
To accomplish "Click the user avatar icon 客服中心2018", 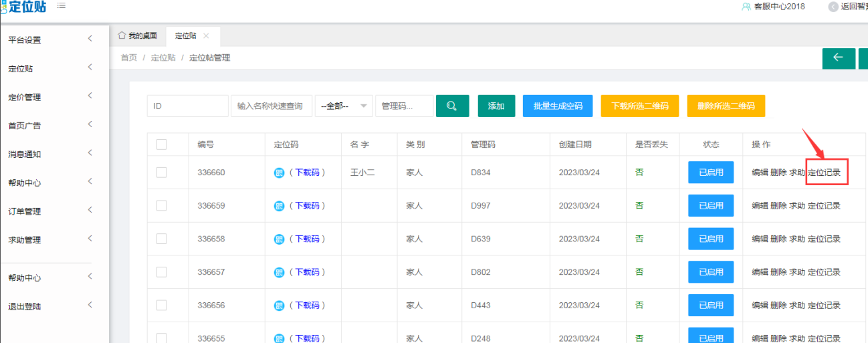I will point(746,7).
